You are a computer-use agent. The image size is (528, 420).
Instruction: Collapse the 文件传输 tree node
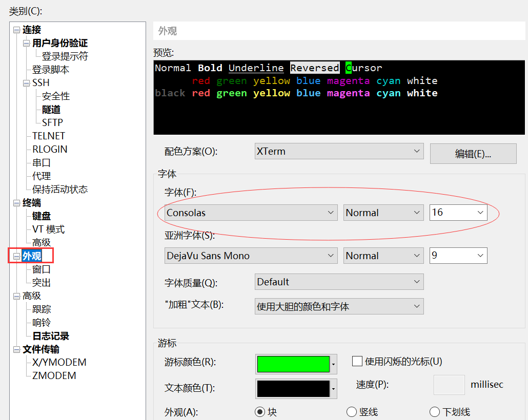[16, 349]
